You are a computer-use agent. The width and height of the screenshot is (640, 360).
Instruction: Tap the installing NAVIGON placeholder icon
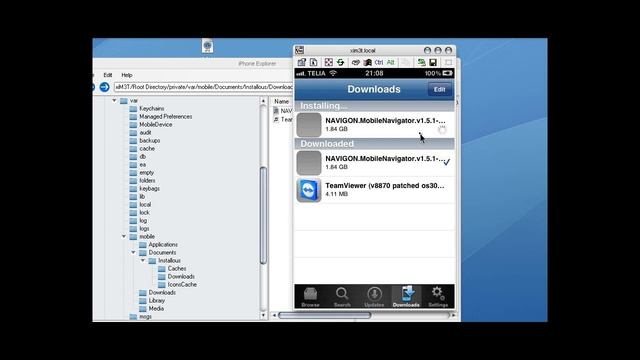point(309,125)
